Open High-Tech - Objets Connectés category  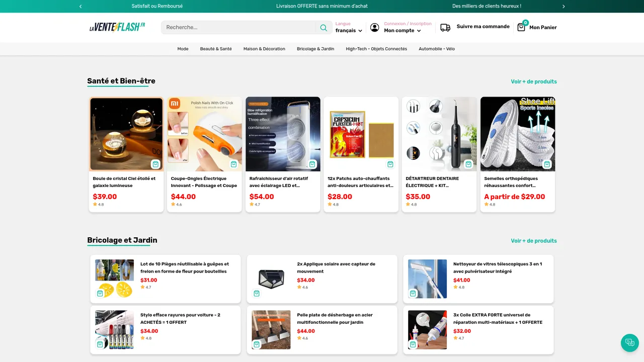pyautogui.click(x=376, y=49)
